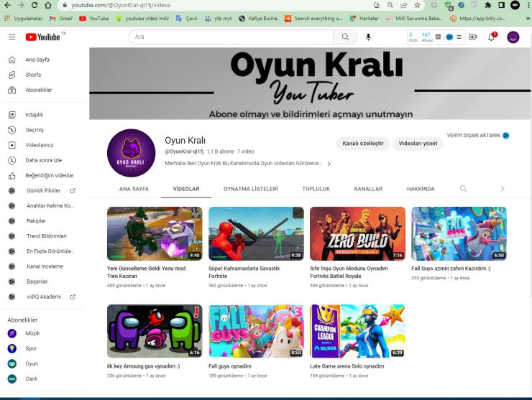532x400 pixels.
Task: Click VERİYİ DIŞARI AKTARIN link
Action: (x=473, y=135)
